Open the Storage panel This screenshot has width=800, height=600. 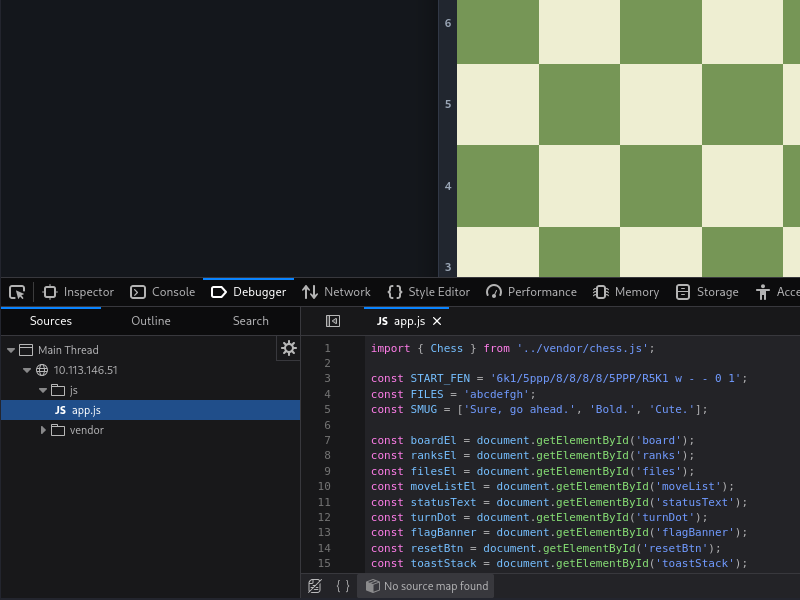(x=707, y=292)
